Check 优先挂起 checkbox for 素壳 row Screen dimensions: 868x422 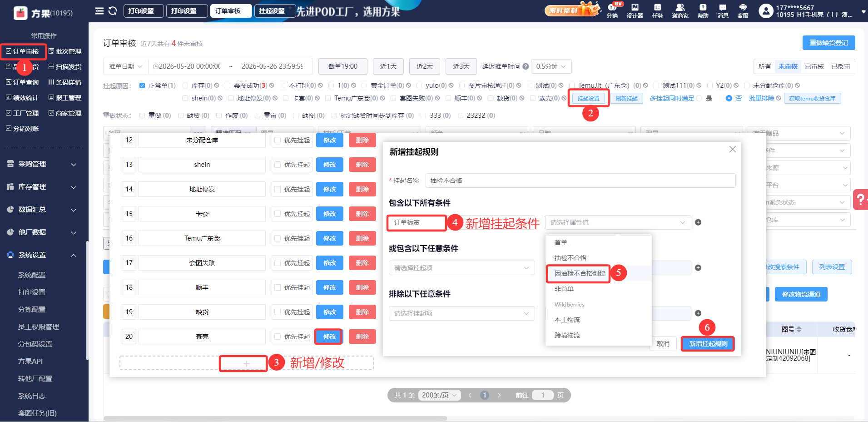(278, 337)
